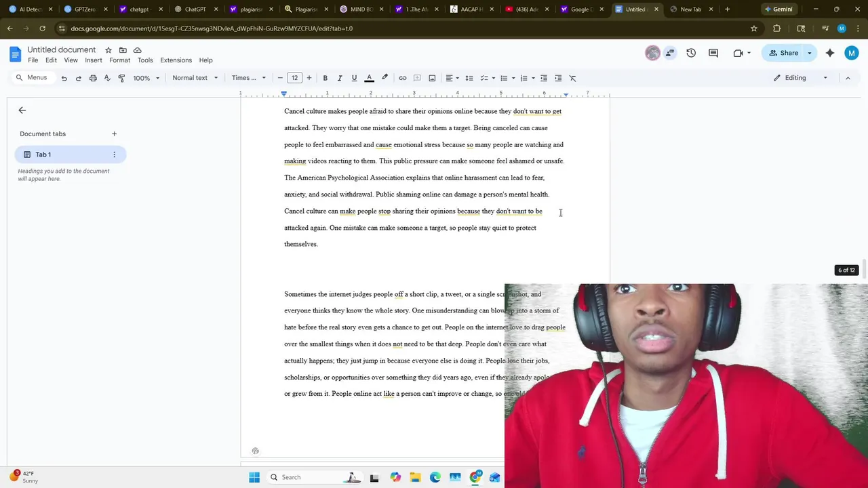
Task: Increase the font size
Action: click(x=309, y=78)
